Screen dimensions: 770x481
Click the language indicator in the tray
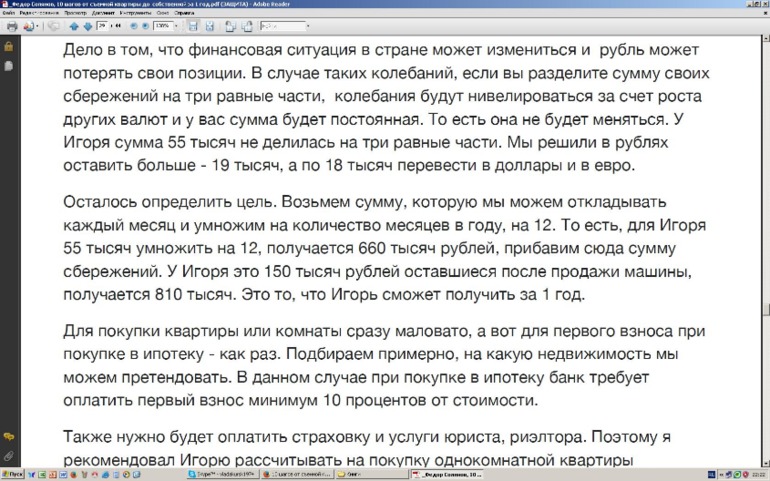click(712, 475)
